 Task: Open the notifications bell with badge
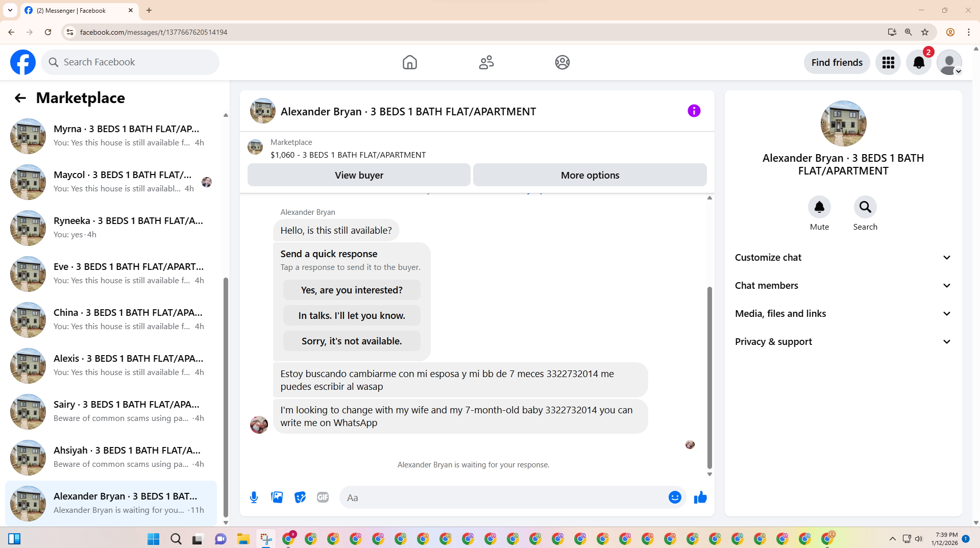[919, 62]
